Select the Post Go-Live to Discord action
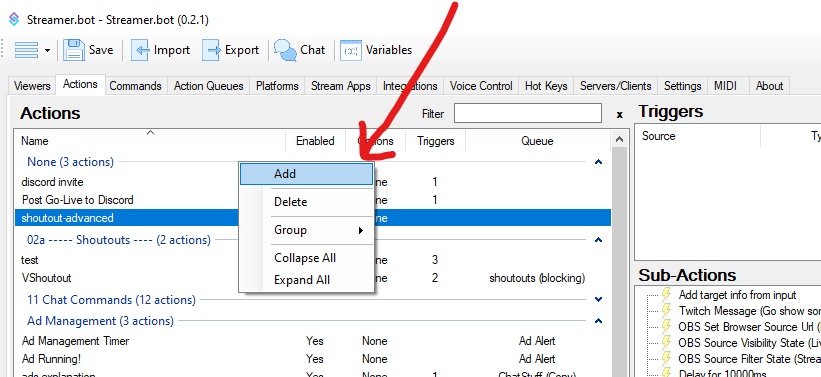 [77, 199]
